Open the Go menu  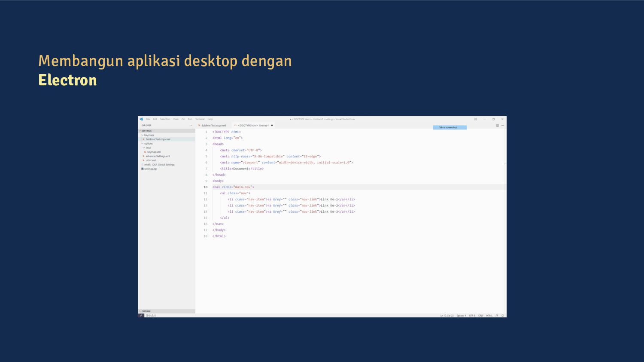pyautogui.click(x=183, y=119)
